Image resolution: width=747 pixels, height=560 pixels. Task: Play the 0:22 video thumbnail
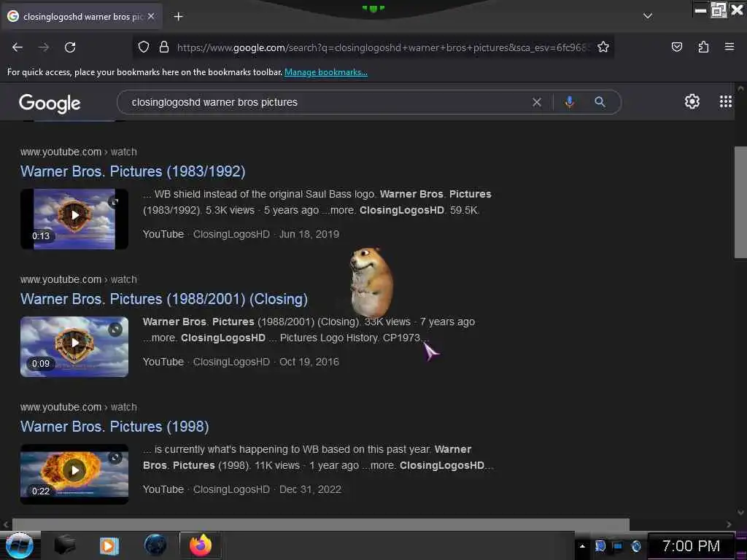pos(74,470)
